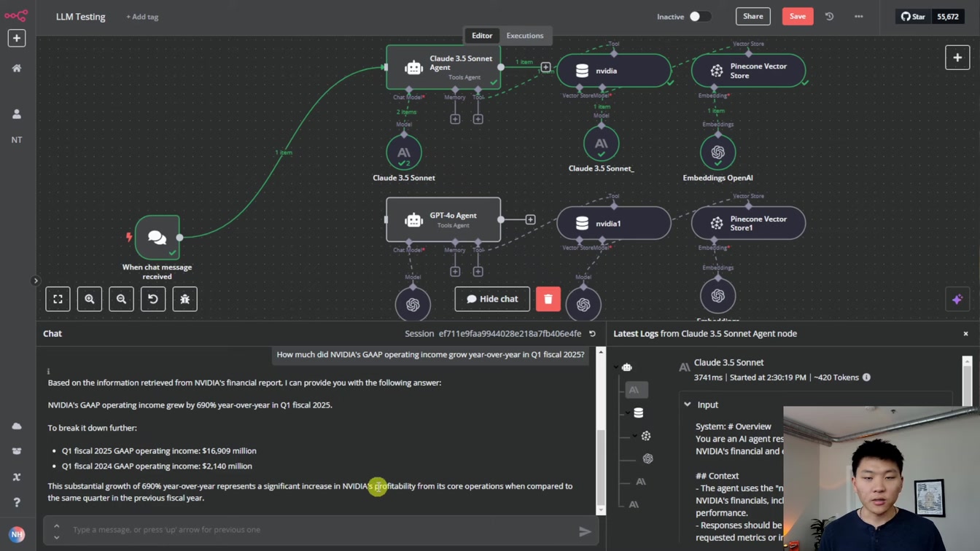Open the help question mark icon
The image size is (980, 551).
click(17, 502)
